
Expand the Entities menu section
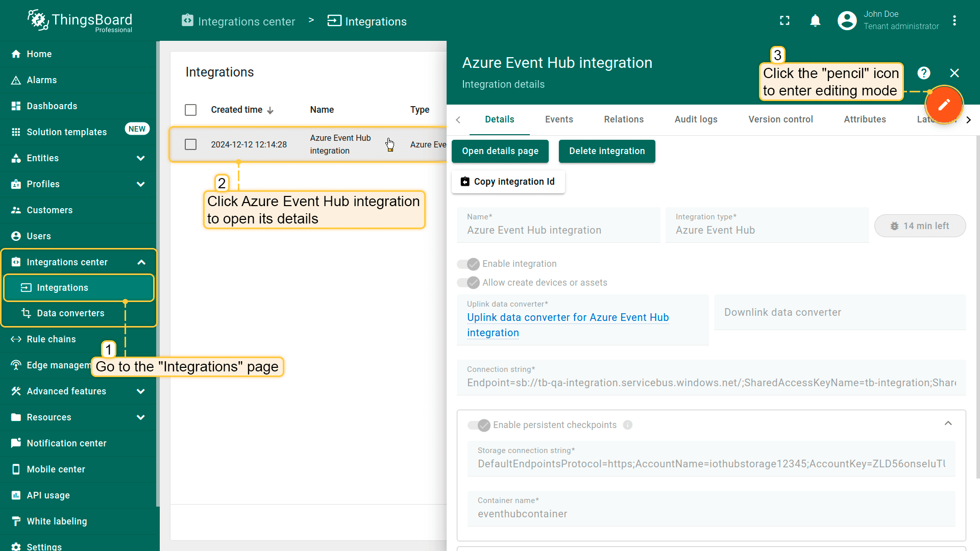pos(141,158)
